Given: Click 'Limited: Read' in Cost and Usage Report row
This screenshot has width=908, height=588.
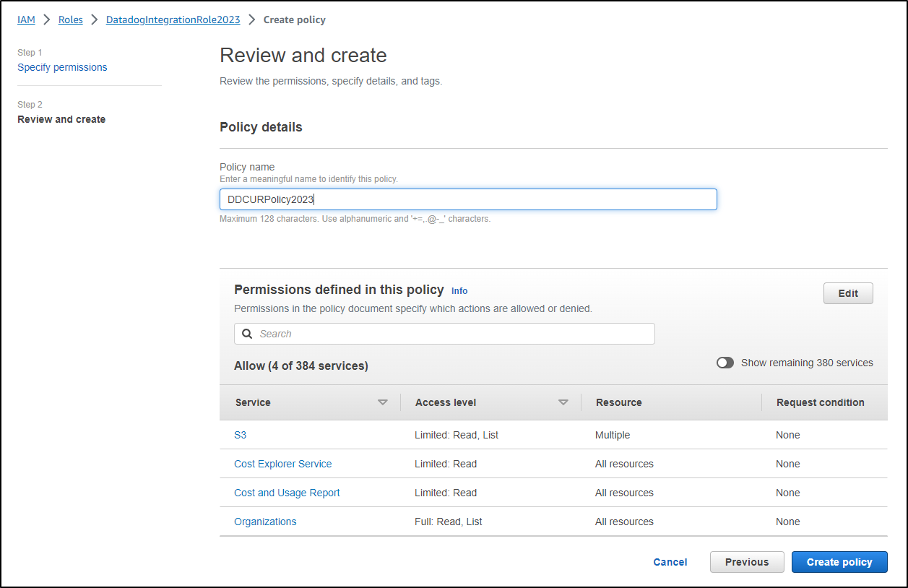Looking at the screenshot, I should pyautogui.click(x=446, y=493).
